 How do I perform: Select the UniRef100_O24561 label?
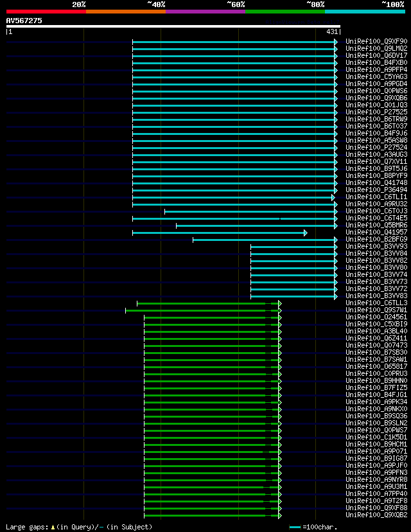(x=376, y=317)
